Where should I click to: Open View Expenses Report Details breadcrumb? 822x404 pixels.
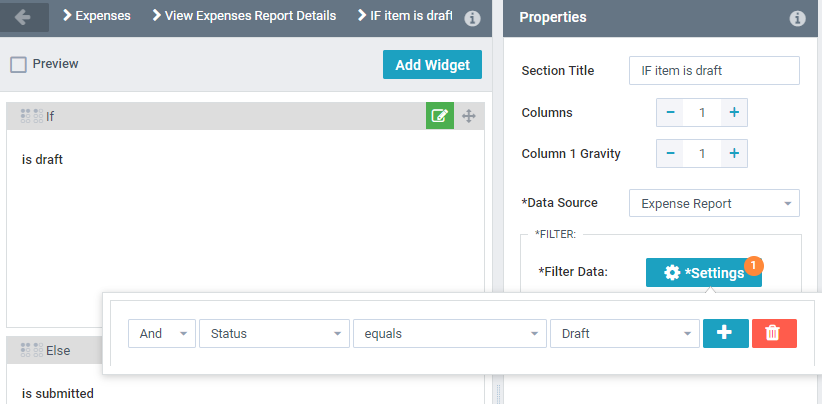point(243,16)
